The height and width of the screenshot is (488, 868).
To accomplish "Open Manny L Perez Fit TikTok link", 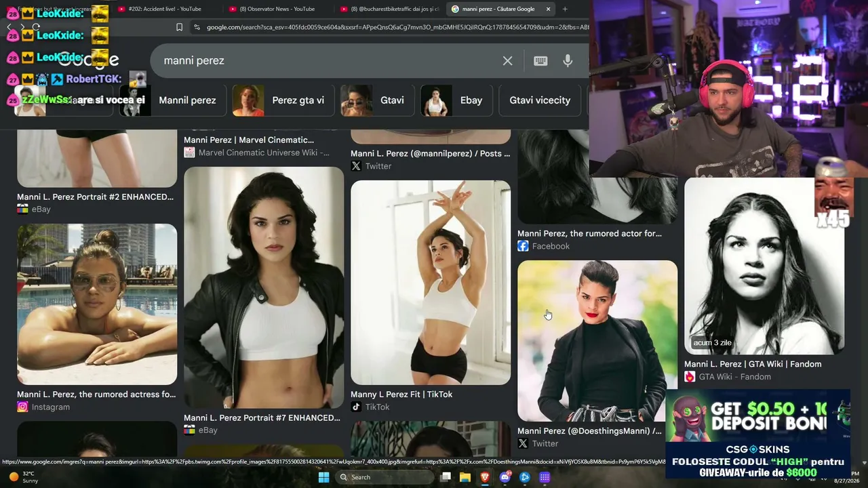I will pos(401,394).
